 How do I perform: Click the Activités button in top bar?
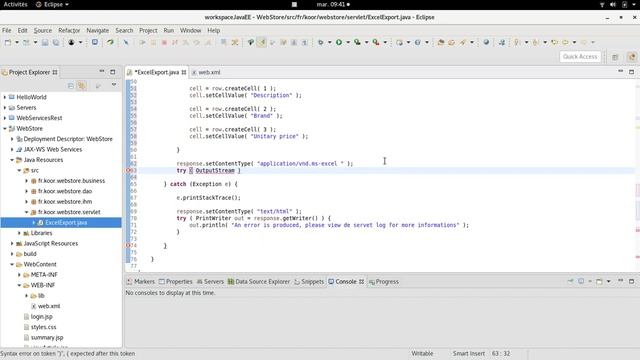pyautogui.click(x=16, y=4)
